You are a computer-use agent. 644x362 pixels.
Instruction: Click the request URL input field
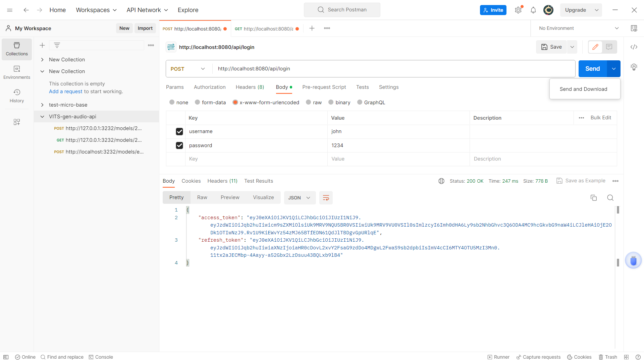(392, 69)
